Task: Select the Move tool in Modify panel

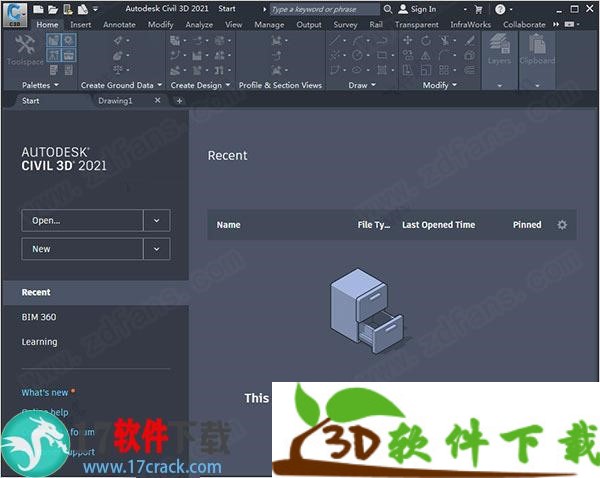Action: click(408, 40)
